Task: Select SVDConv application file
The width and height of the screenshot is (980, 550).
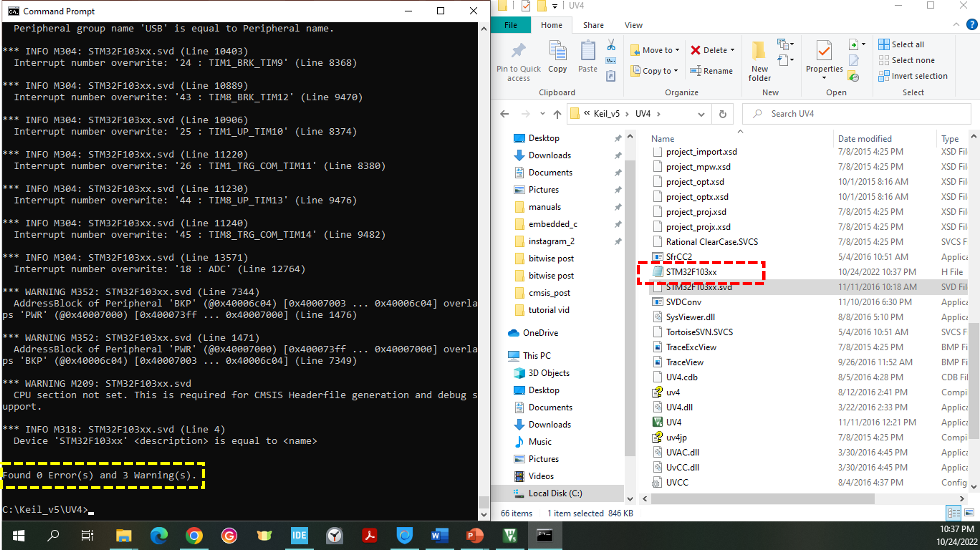Action: [x=683, y=302]
